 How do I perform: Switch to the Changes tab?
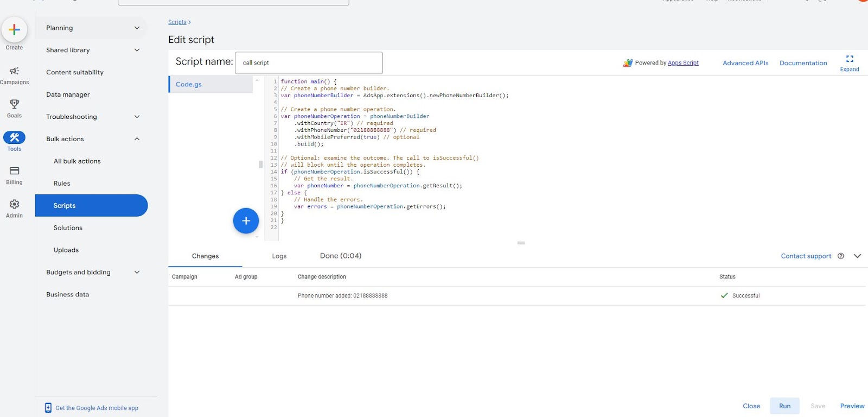205,256
